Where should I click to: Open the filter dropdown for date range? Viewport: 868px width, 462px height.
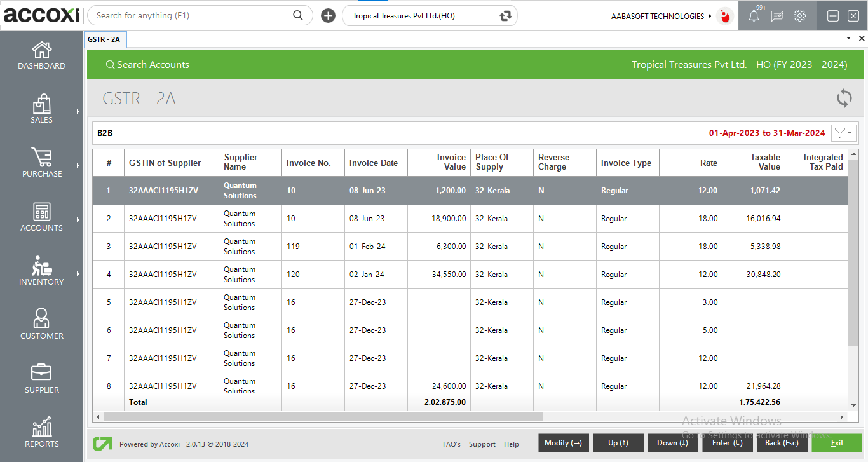tap(844, 133)
